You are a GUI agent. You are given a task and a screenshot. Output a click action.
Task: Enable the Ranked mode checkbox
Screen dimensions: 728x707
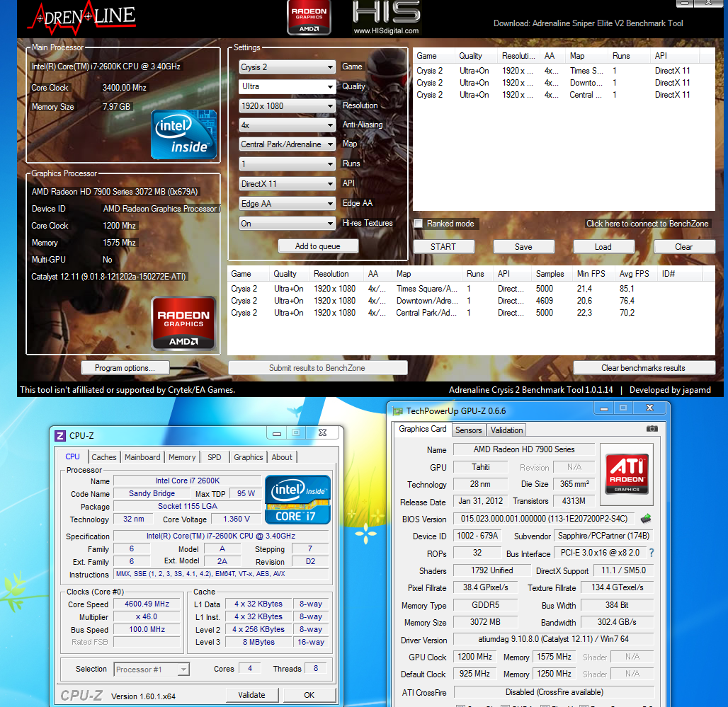(x=419, y=224)
